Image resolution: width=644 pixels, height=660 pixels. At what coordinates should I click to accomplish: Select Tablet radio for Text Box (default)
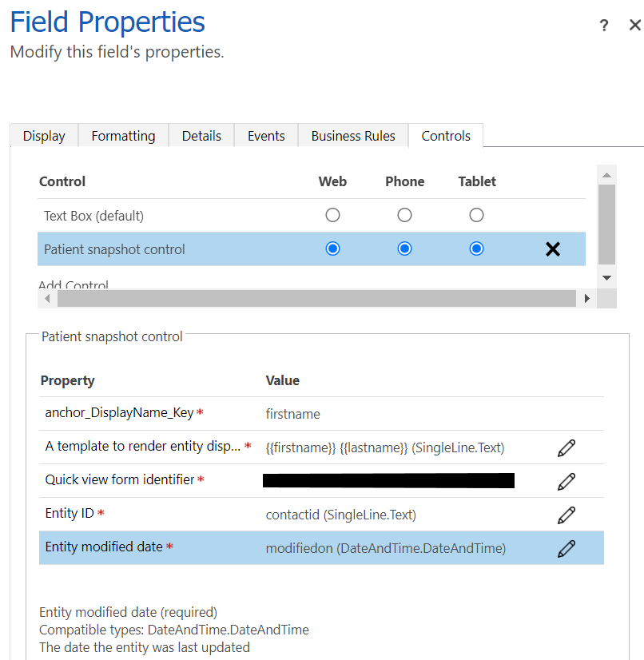click(x=477, y=215)
